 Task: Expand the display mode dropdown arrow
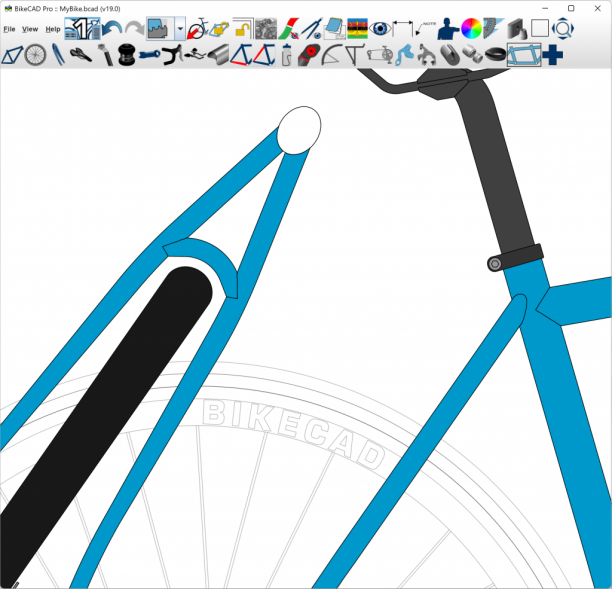[180, 28]
